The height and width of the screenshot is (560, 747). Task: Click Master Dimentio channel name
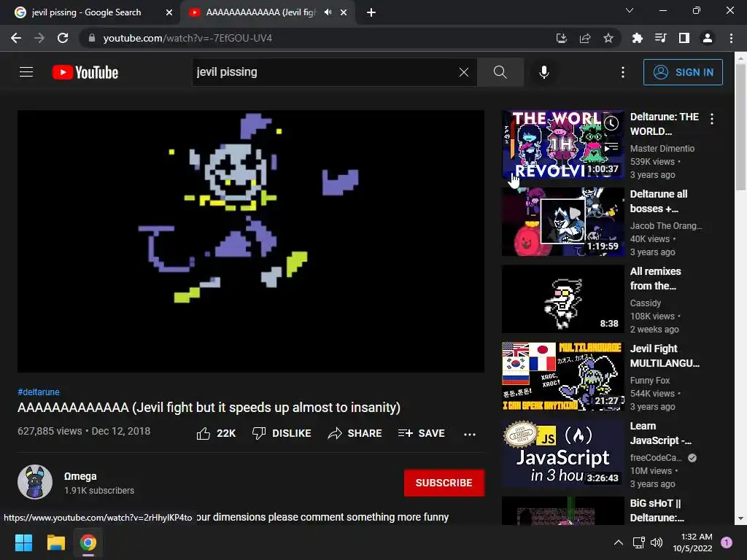662,149
